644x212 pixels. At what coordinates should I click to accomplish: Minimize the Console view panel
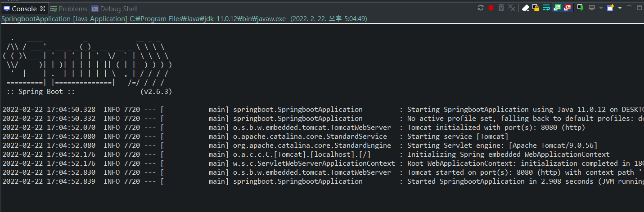point(629,6)
